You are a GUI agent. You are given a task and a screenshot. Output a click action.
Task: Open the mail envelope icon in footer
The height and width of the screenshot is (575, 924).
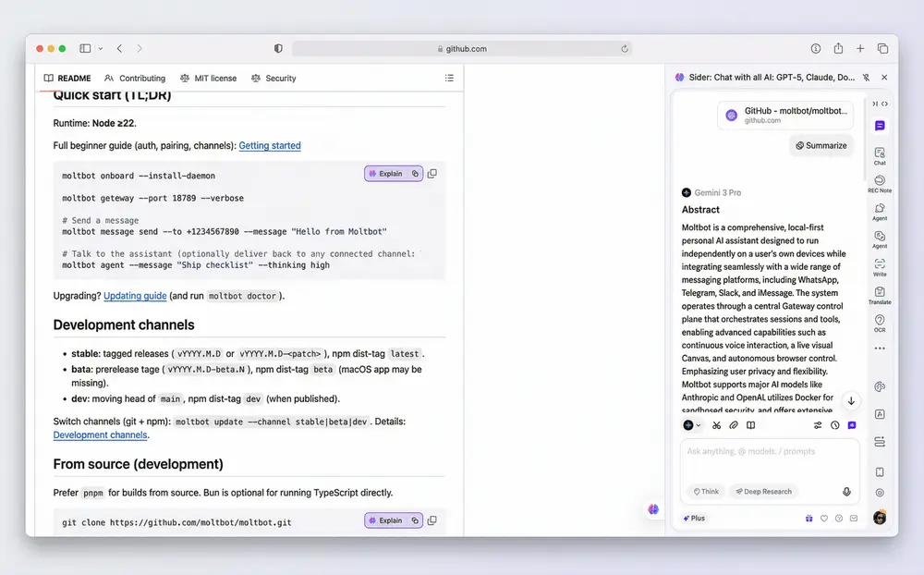tap(854, 519)
